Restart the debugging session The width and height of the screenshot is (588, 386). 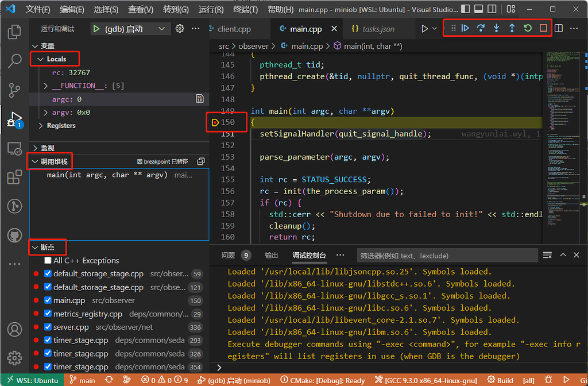(528, 28)
